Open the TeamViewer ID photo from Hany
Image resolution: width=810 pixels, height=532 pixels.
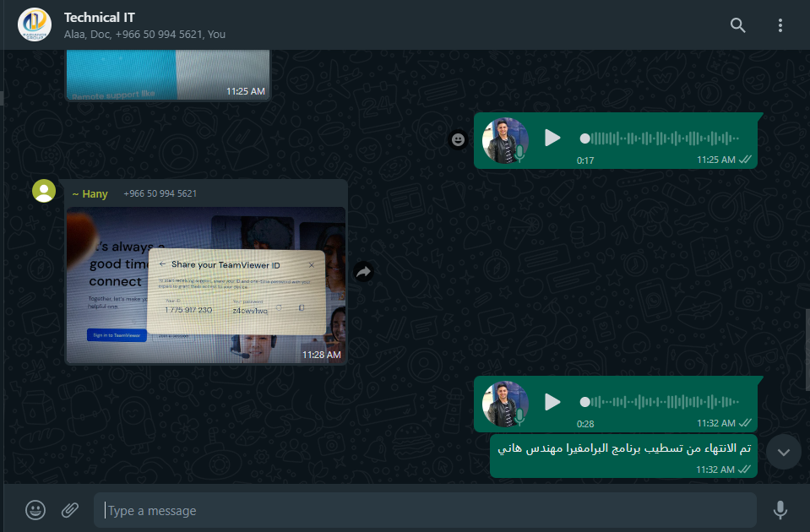(x=206, y=285)
